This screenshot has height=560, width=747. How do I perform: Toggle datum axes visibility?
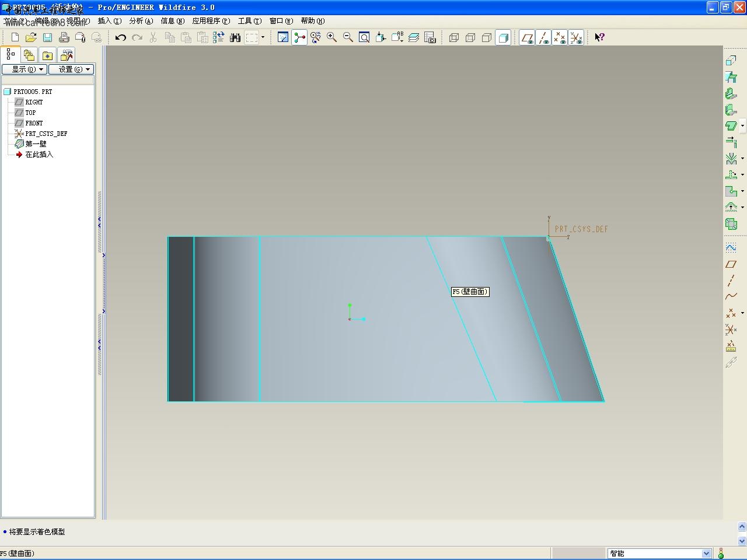click(x=543, y=37)
